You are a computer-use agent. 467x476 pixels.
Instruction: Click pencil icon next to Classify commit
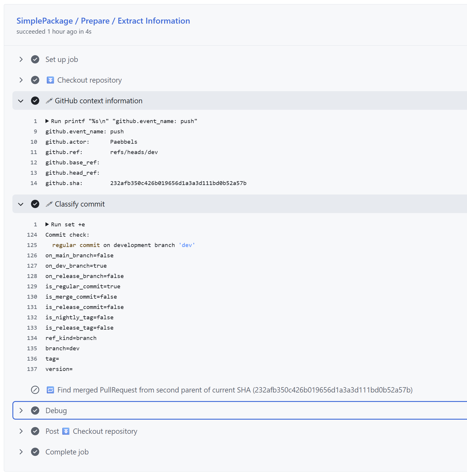tap(49, 204)
